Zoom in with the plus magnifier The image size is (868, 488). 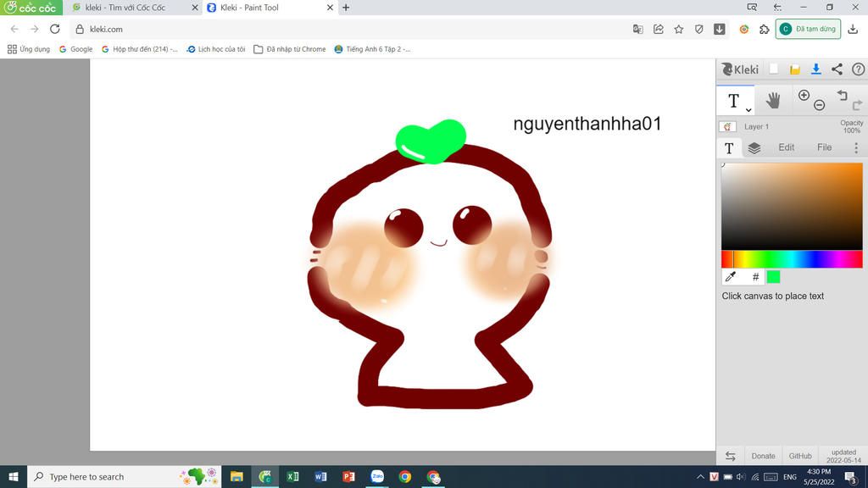pyautogui.click(x=804, y=95)
